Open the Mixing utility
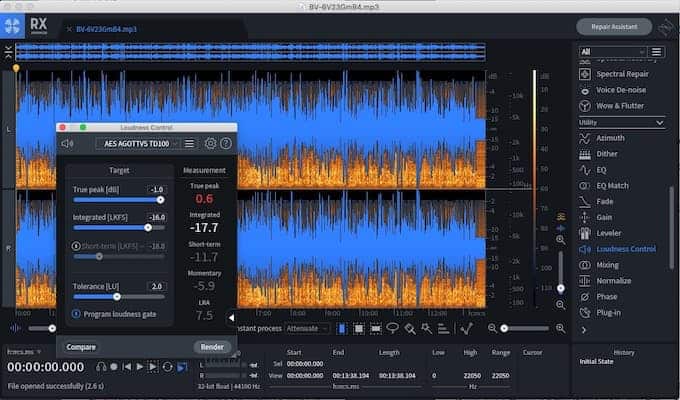 point(599,265)
